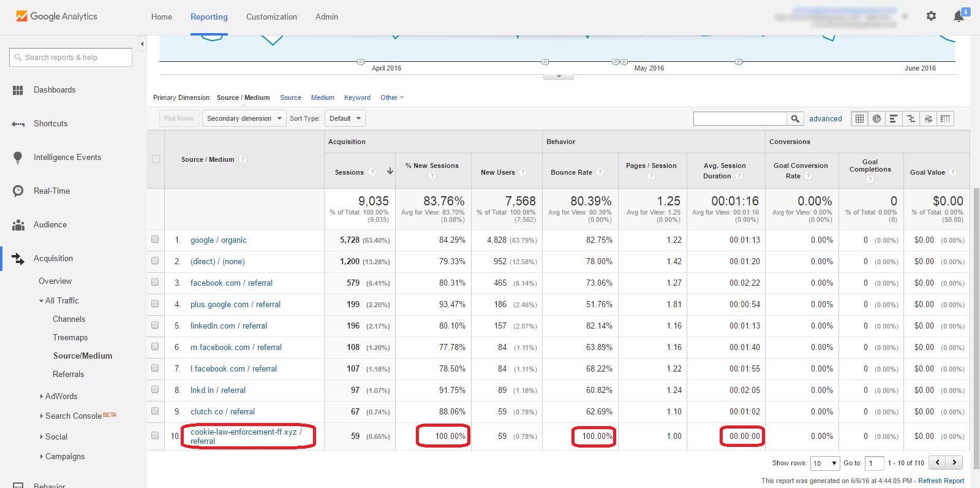Show help for Bounce Rate column
The image size is (980, 488).
600,172
